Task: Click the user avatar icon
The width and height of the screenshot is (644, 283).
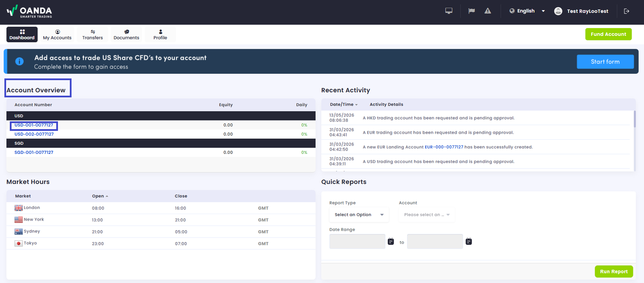Action: (558, 11)
